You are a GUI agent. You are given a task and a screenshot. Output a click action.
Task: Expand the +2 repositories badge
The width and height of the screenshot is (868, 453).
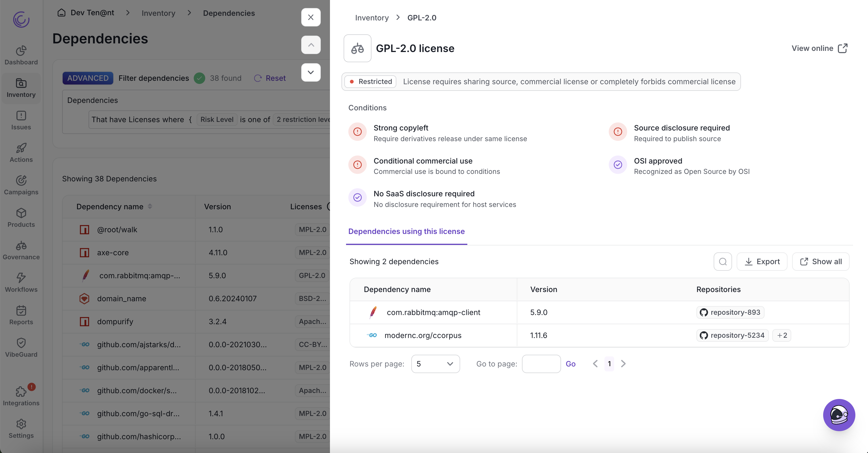click(x=782, y=335)
